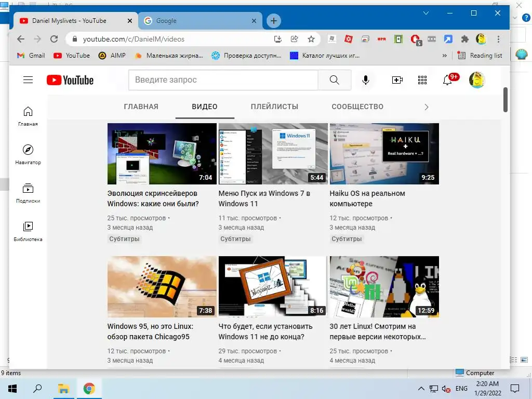This screenshot has height=399, width=532.
Task: Open a new tab with plus button
Action: point(273,21)
